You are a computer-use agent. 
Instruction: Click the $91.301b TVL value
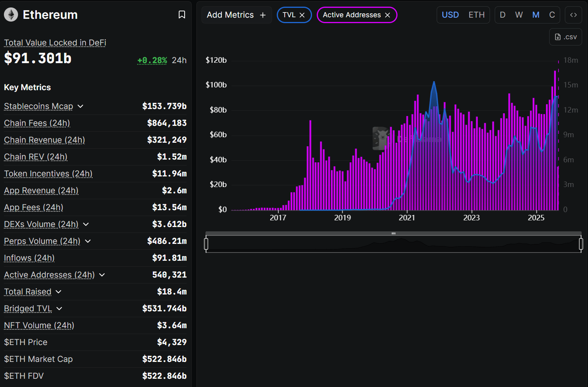coord(38,58)
